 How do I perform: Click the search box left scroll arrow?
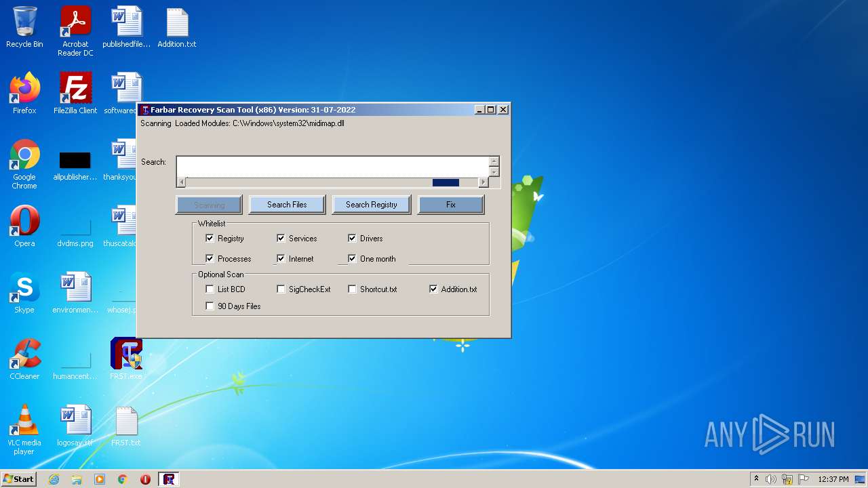tap(181, 182)
